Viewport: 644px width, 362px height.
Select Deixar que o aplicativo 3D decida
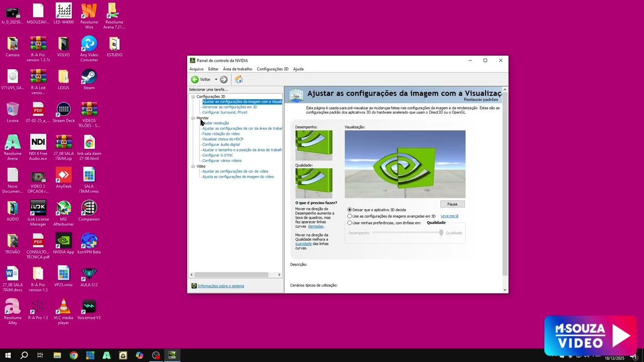pos(350,210)
